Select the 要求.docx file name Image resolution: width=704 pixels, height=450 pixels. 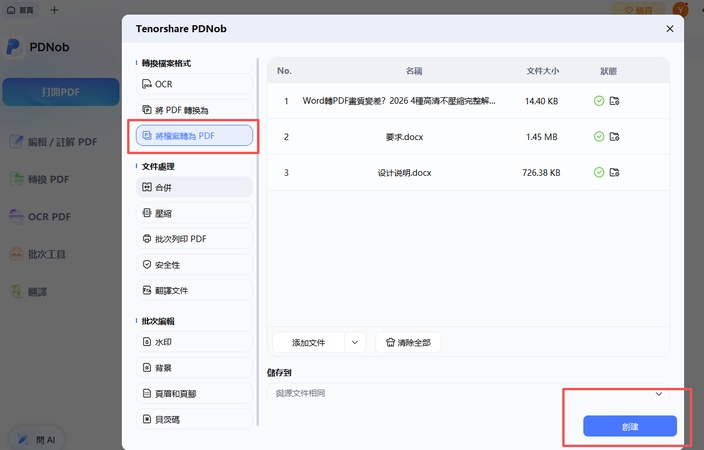pos(405,137)
